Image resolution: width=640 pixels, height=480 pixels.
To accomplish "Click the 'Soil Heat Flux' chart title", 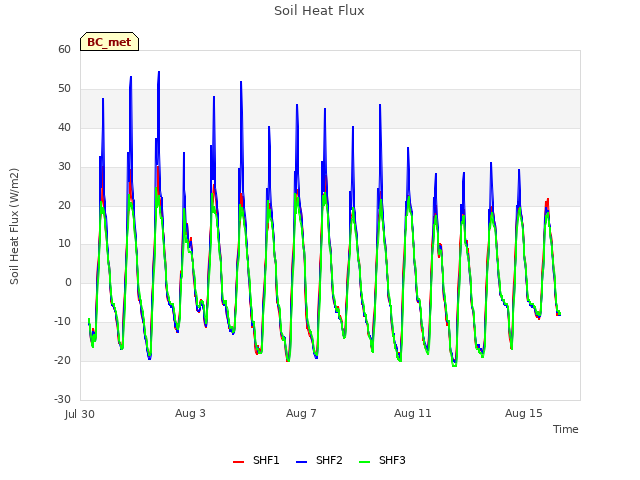I will point(319,11).
